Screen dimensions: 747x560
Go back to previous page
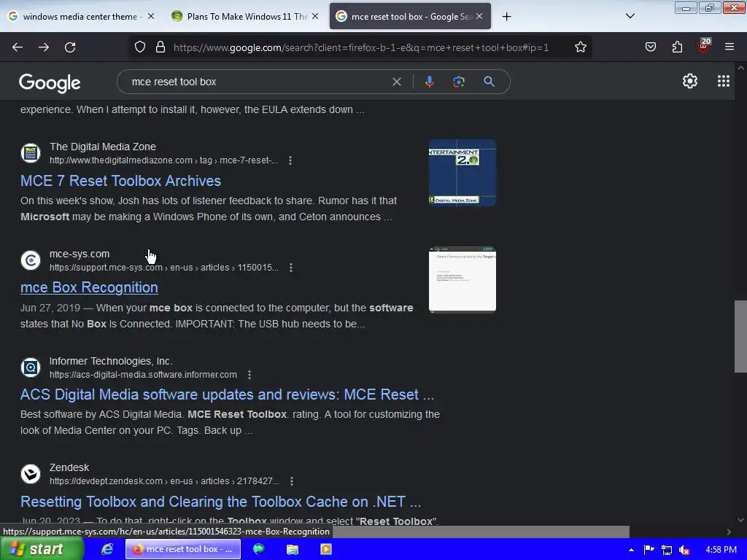[18, 47]
